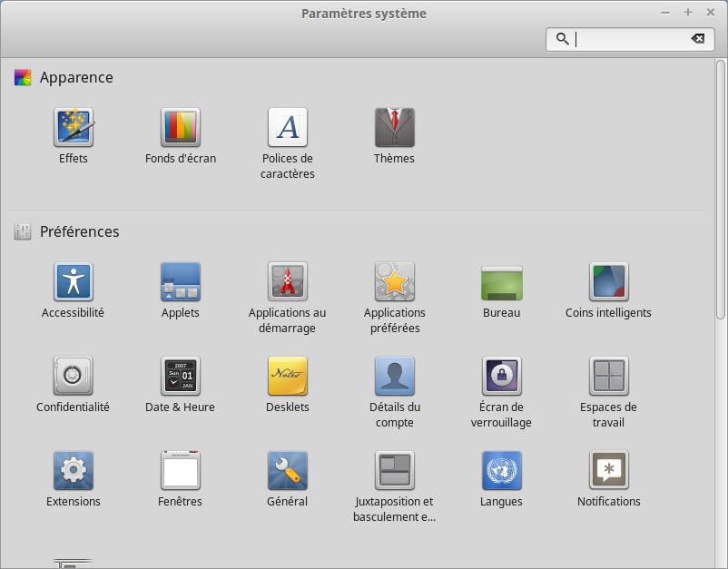Open Fonds d'écran wallpaper settings
The width and height of the screenshot is (728, 569).
pyautogui.click(x=181, y=127)
